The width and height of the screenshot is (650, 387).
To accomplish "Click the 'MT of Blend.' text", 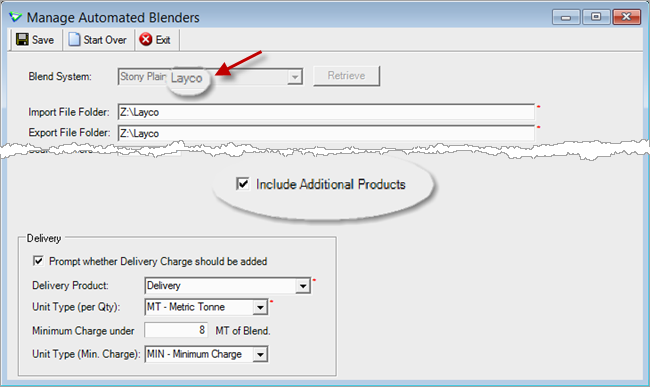I will tap(243, 331).
